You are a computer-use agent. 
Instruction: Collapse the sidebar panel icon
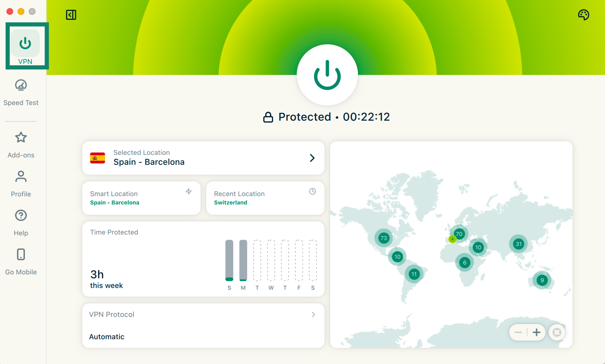coord(71,15)
